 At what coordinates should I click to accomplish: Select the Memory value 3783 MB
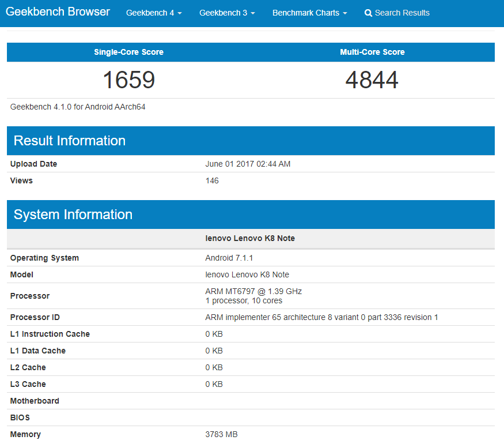click(221, 434)
